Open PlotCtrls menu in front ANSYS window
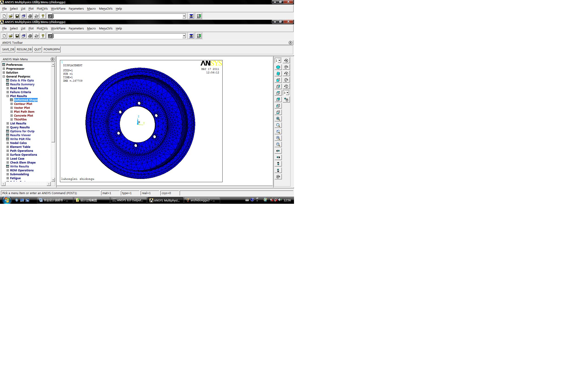The height and width of the screenshot is (368, 588). click(x=42, y=29)
